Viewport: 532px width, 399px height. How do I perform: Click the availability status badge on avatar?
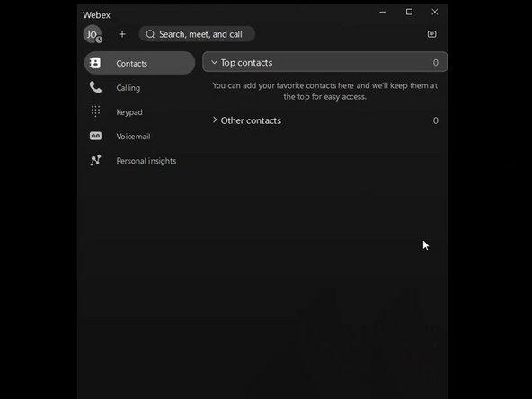click(99, 40)
